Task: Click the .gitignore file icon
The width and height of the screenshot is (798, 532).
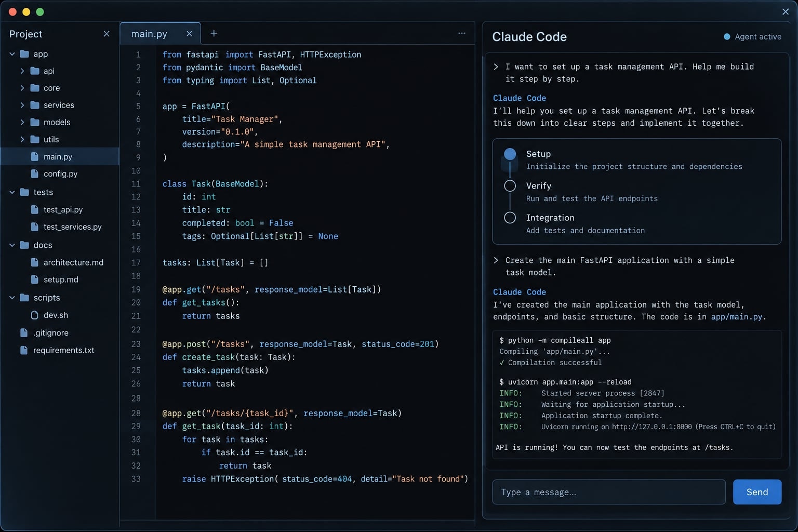Action: point(24,332)
